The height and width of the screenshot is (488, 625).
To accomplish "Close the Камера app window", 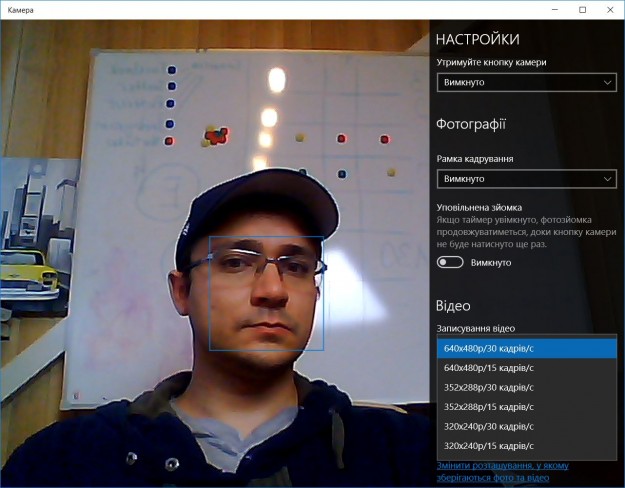I will pos(608,9).
